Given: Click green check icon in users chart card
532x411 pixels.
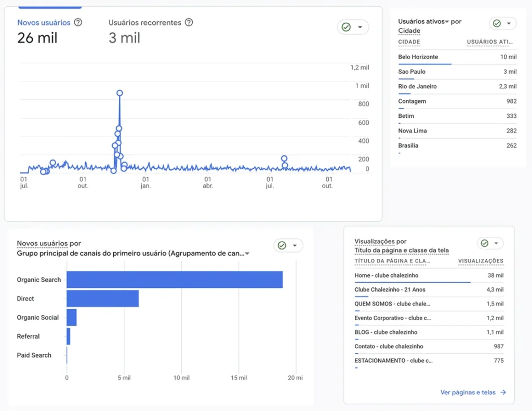Looking at the screenshot, I should pos(346,27).
